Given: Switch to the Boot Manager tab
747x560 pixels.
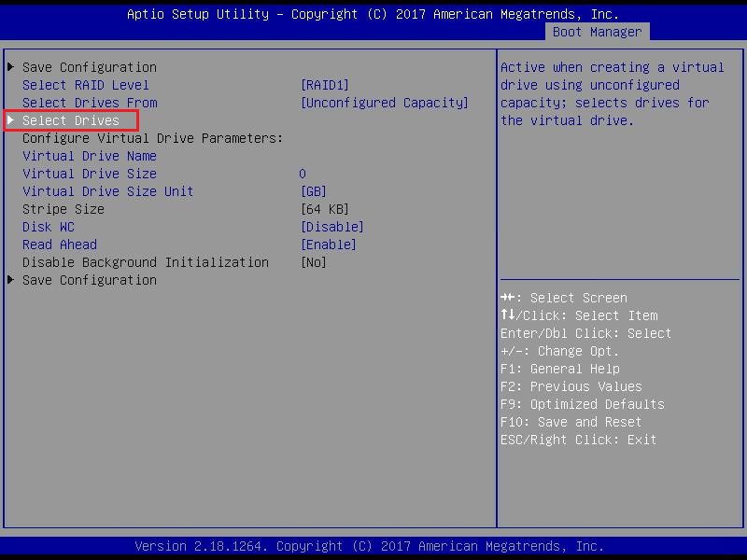Looking at the screenshot, I should click(597, 32).
